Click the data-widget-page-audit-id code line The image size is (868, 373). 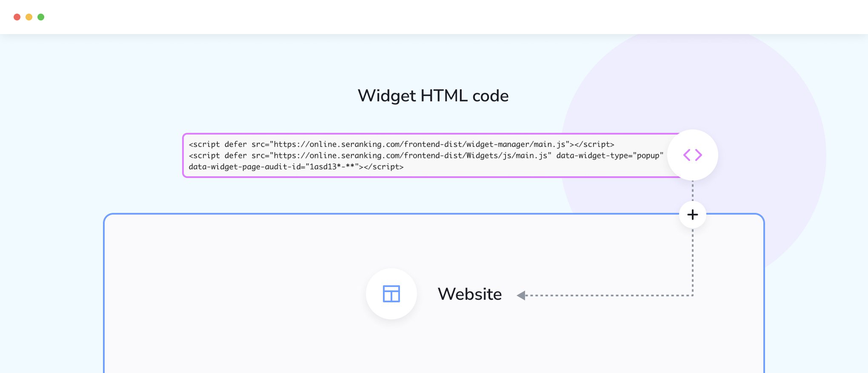[296, 166]
